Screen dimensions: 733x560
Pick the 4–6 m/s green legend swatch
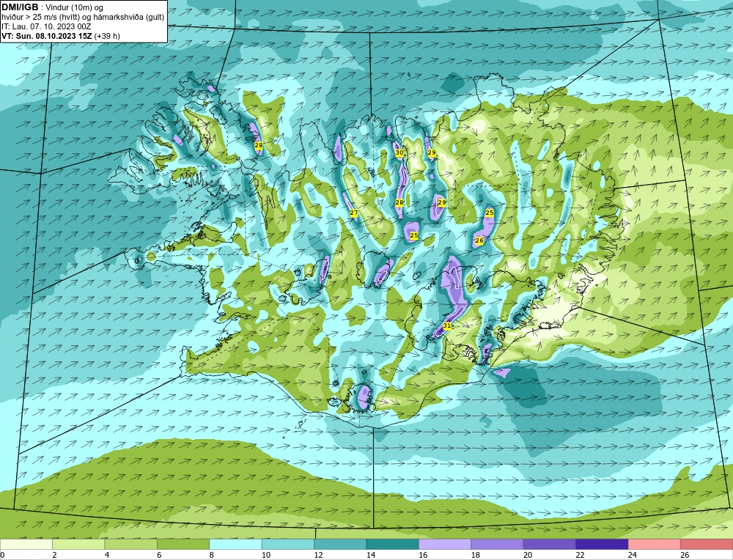coord(131,544)
